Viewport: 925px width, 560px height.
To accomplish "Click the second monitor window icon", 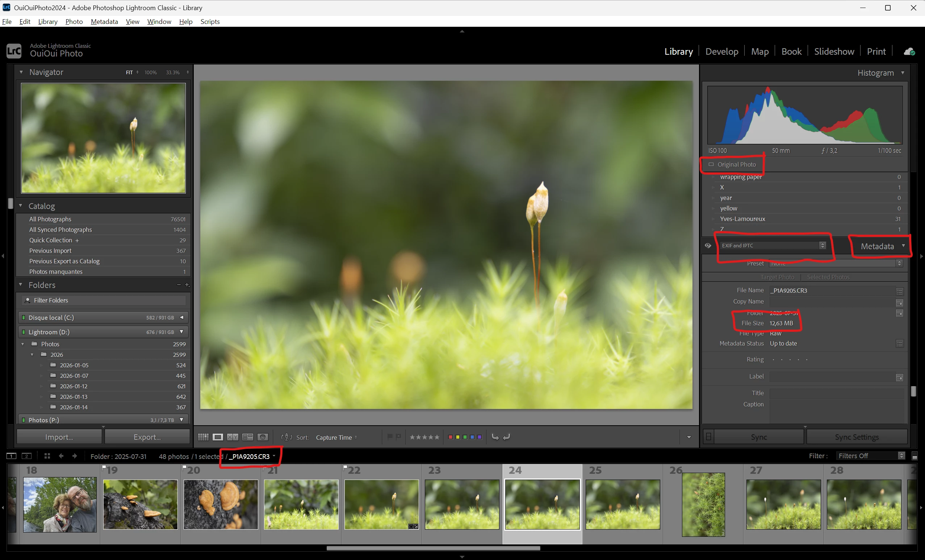I will (x=26, y=456).
